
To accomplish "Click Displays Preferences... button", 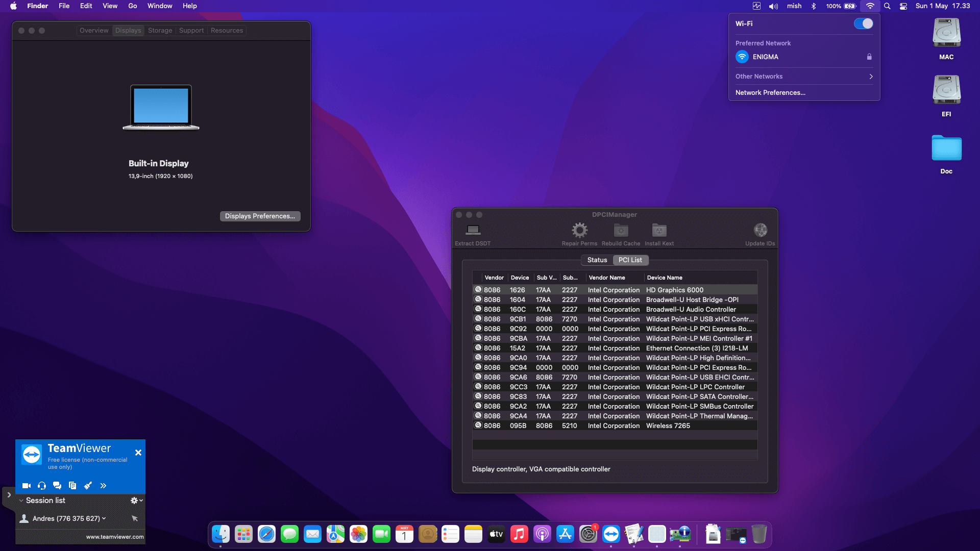I will click(260, 216).
